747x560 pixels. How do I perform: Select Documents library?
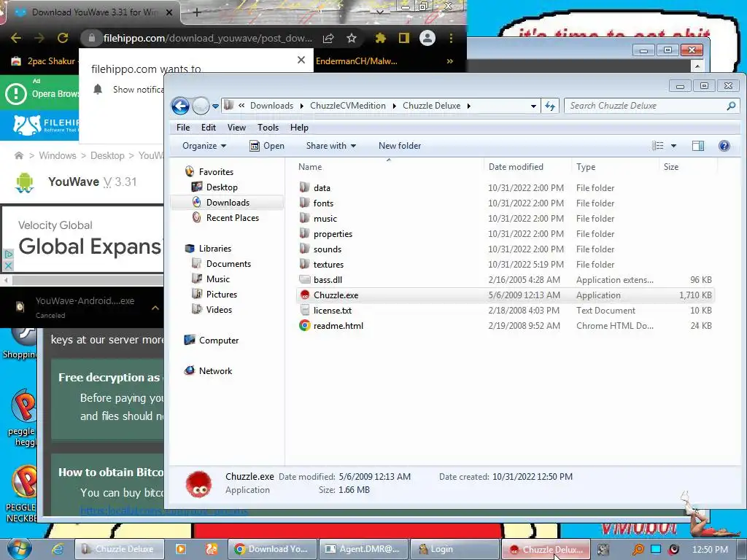point(228,264)
